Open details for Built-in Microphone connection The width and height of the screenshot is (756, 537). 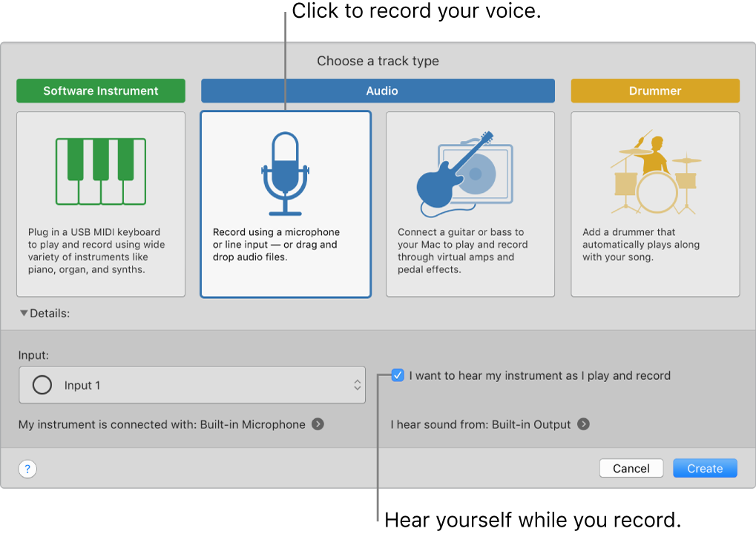pos(318,424)
